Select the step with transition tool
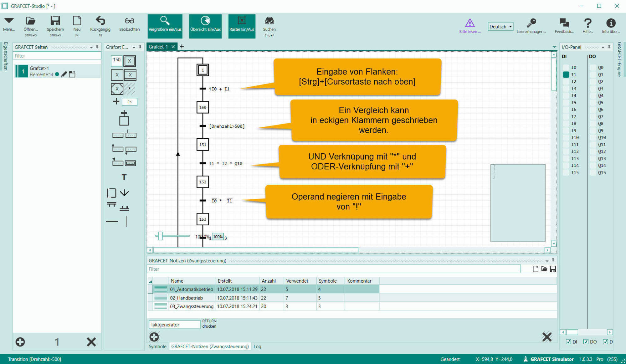Image resolution: width=626 pixels, height=364 pixels. click(124, 118)
